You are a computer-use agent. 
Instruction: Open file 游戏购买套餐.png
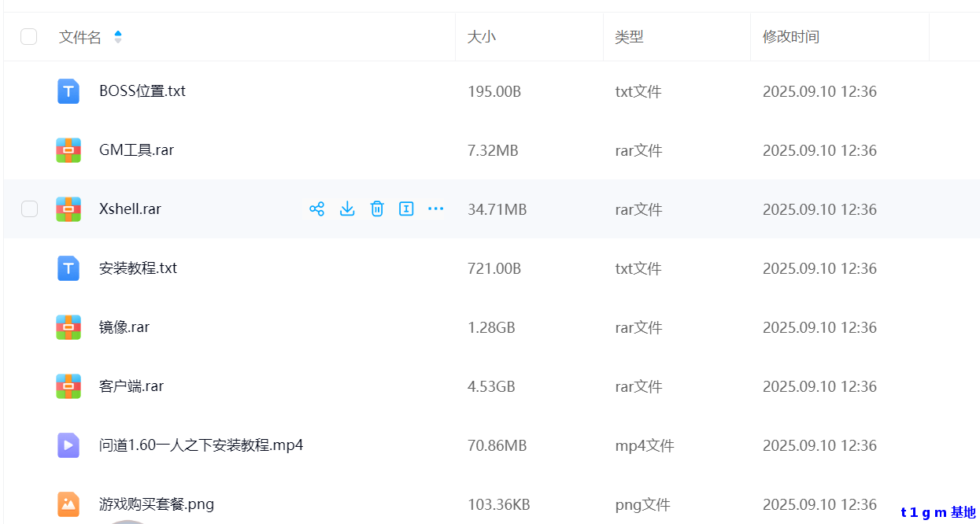pyautogui.click(x=157, y=504)
